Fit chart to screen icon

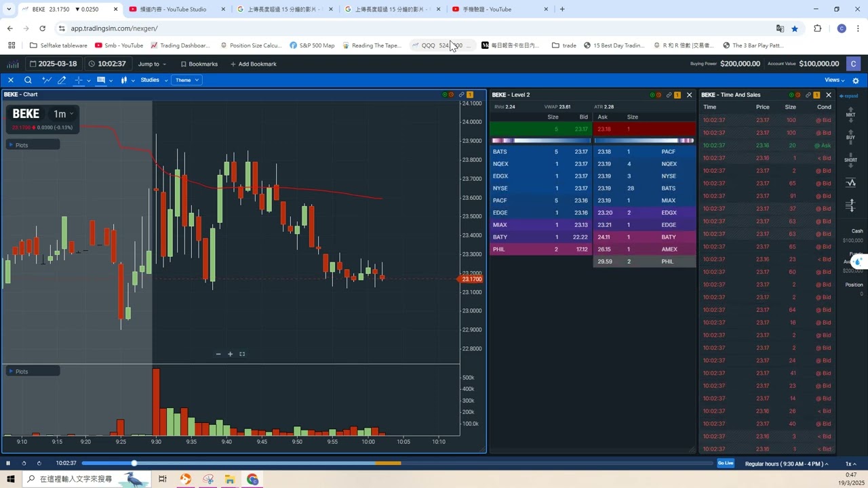242,354
